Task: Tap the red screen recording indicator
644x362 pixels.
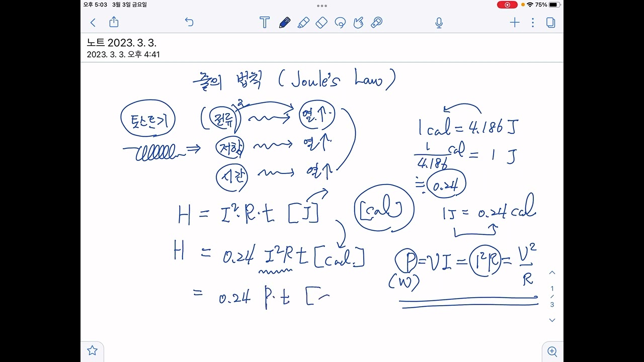Action: (507, 5)
